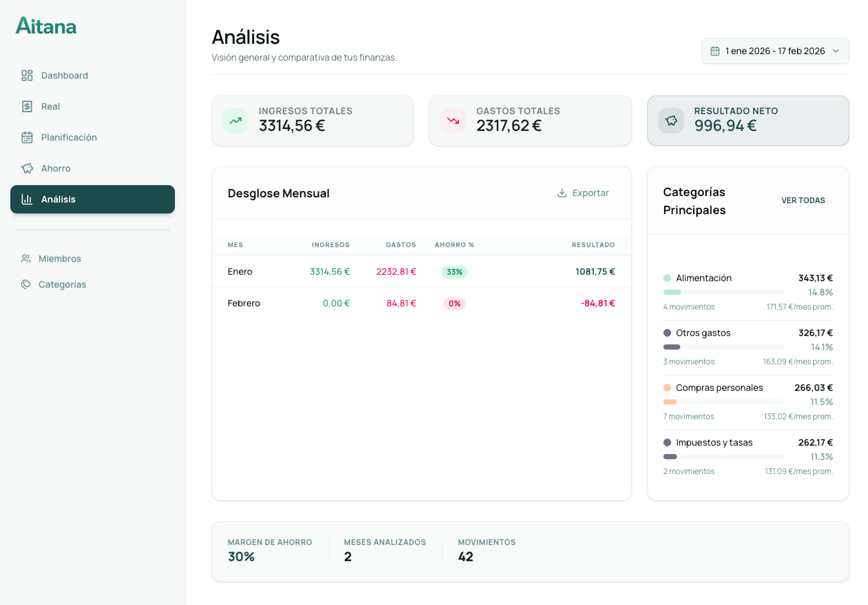Click the Resultado Neto piggy bank icon

pyautogui.click(x=671, y=121)
